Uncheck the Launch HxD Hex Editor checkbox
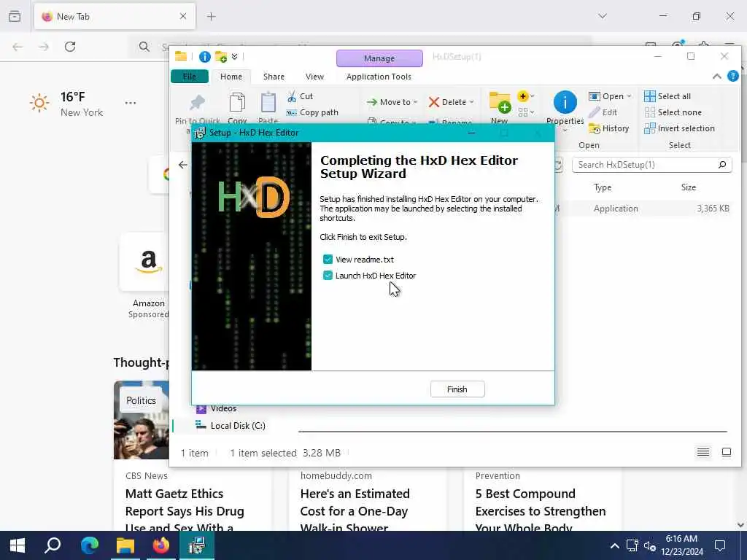This screenshot has width=747, height=560. [328, 276]
